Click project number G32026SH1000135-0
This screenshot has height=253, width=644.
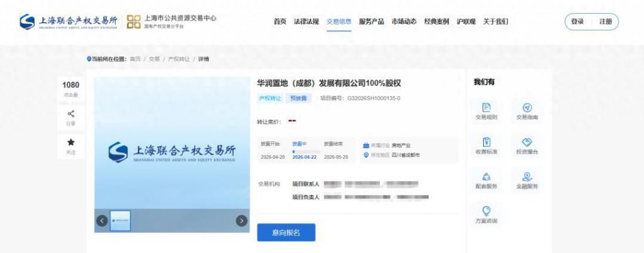click(x=374, y=99)
